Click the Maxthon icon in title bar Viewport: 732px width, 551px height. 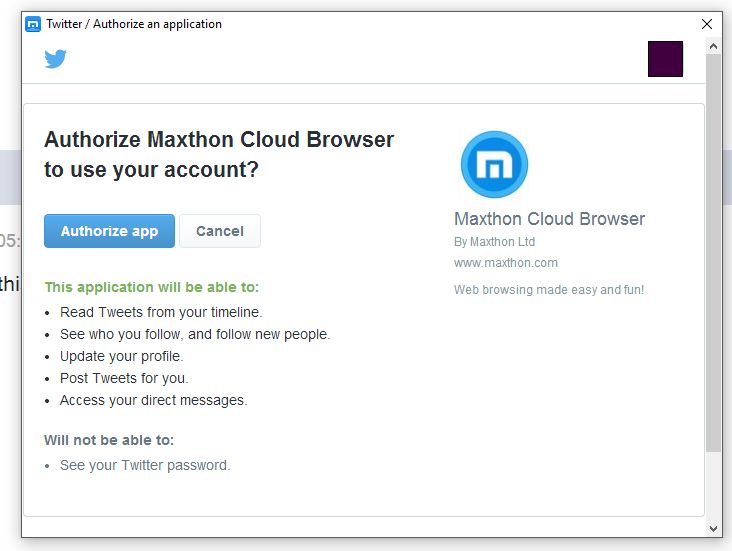click(x=33, y=24)
